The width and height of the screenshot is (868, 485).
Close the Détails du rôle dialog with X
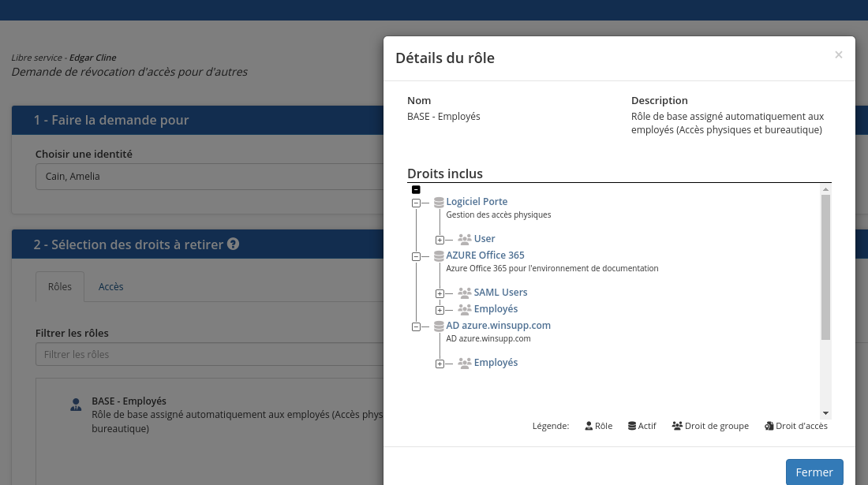[839, 54]
